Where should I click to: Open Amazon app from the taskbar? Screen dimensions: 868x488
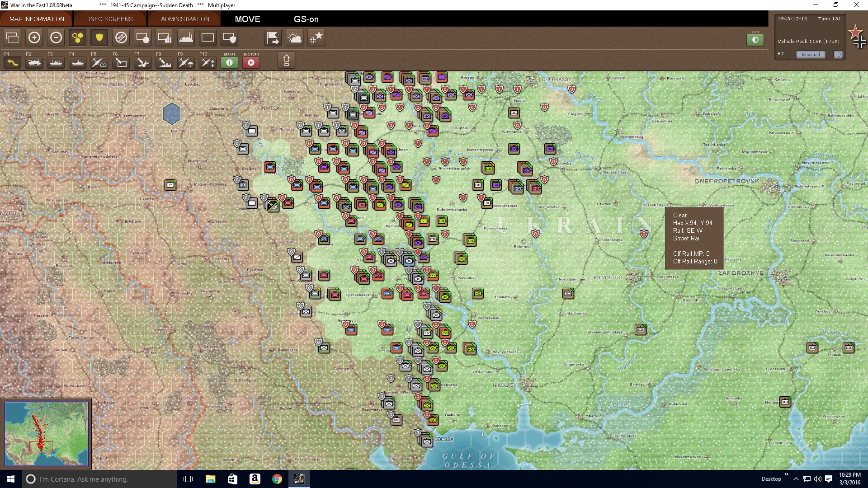pyautogui.click(x=255, y=479)
